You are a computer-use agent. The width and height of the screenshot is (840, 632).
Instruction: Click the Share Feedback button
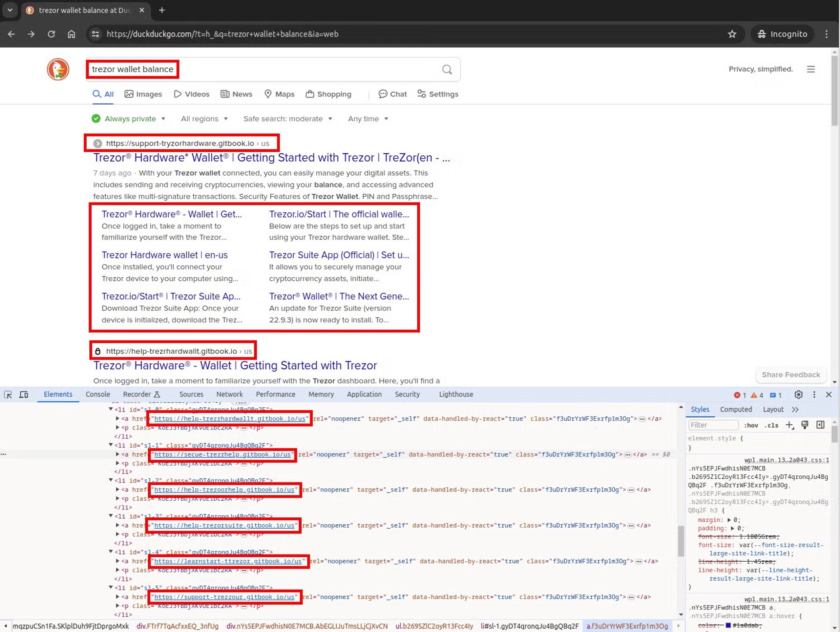(x=791, y=375)
